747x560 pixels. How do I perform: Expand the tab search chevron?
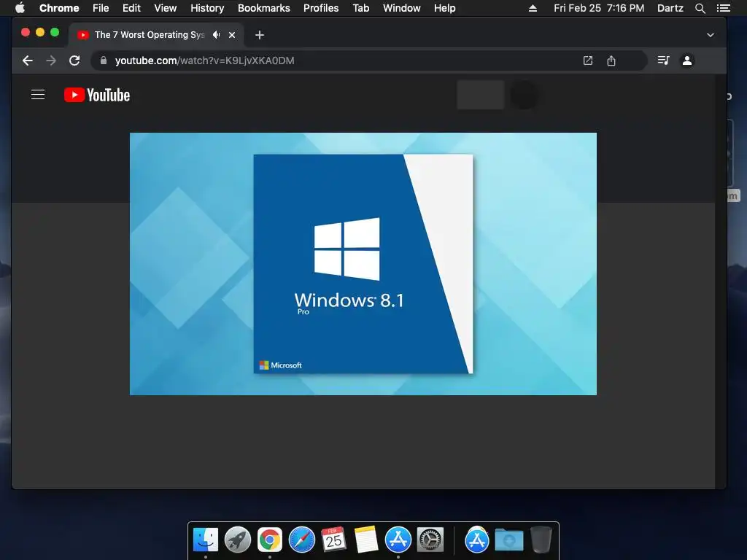pyautogui.click(x=711, y=35)
